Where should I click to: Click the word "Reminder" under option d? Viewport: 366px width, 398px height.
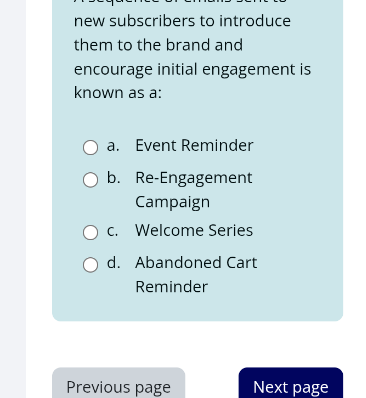172,287
